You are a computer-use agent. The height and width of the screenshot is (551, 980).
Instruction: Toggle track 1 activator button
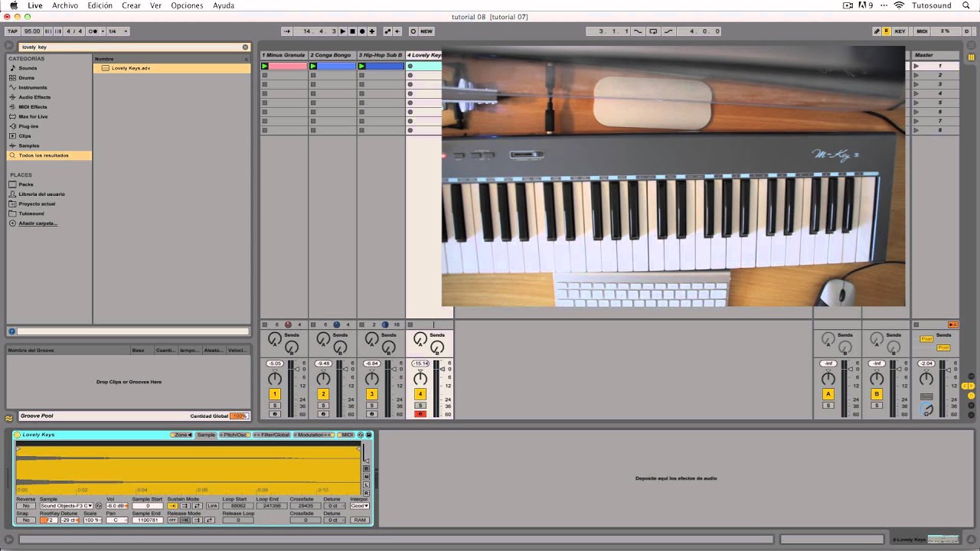tap(275, 394)
